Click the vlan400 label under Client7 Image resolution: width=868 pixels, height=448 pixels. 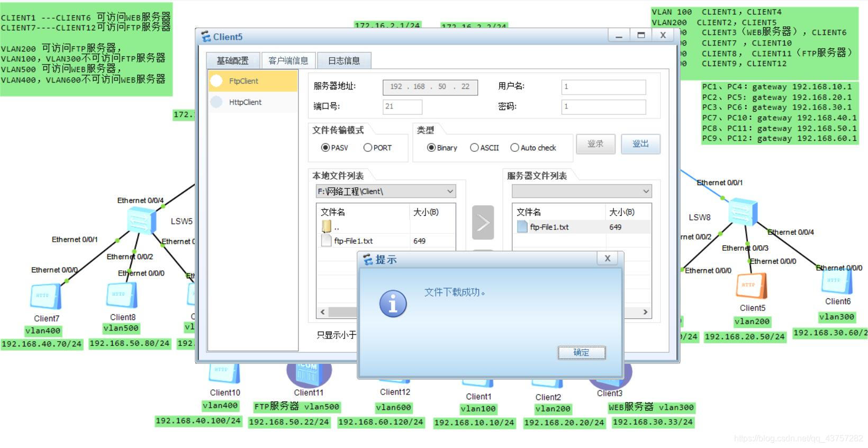coord(43,331)
